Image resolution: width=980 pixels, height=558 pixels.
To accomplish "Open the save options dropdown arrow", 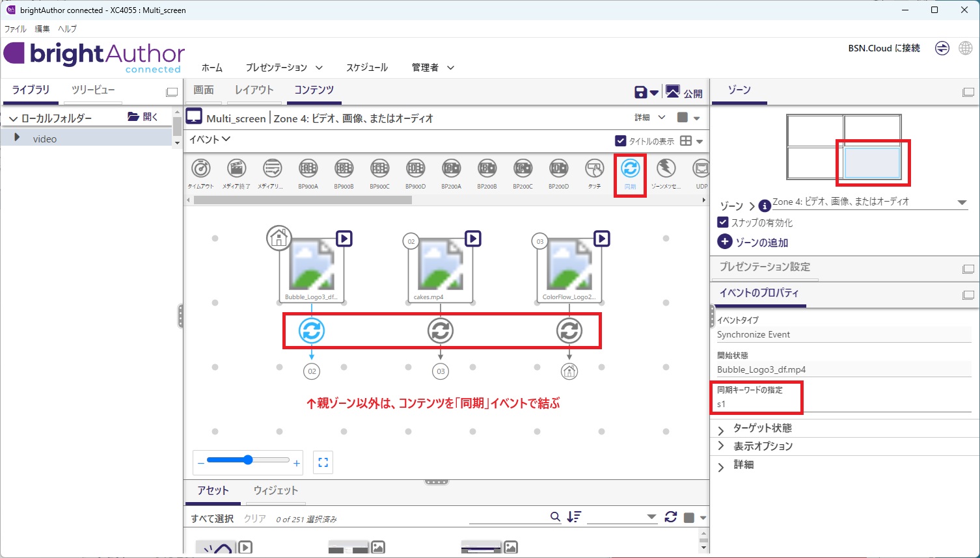I will click(655, 93).
